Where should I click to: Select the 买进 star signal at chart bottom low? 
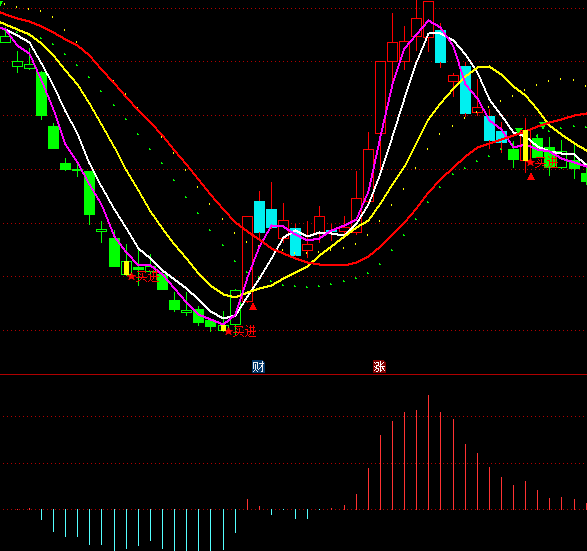coord(240,331)
